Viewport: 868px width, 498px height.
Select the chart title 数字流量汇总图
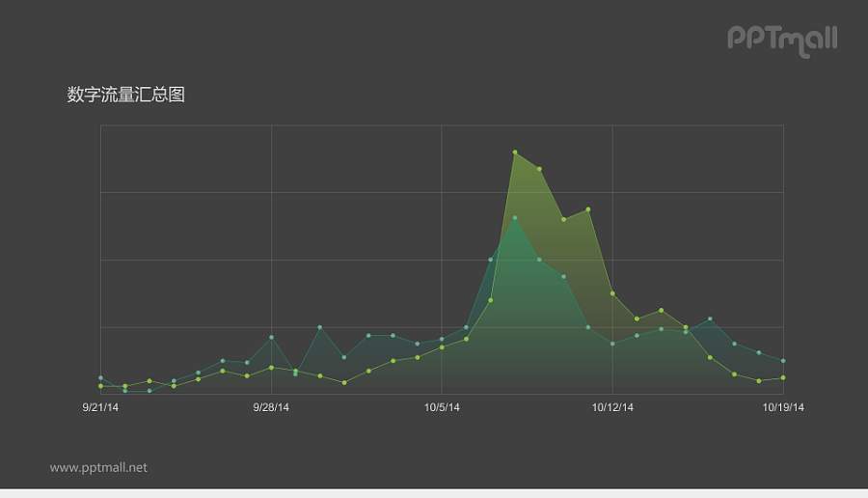pos(125,95)
